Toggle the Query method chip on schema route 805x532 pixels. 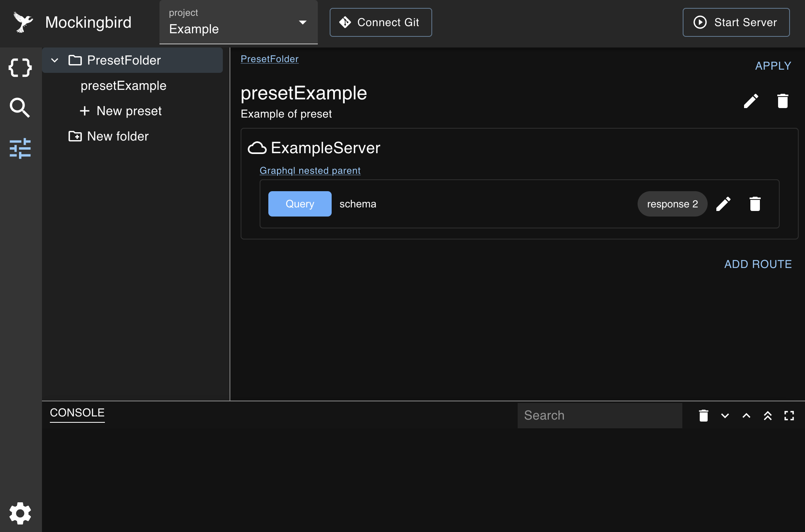(x=300, y=203)
